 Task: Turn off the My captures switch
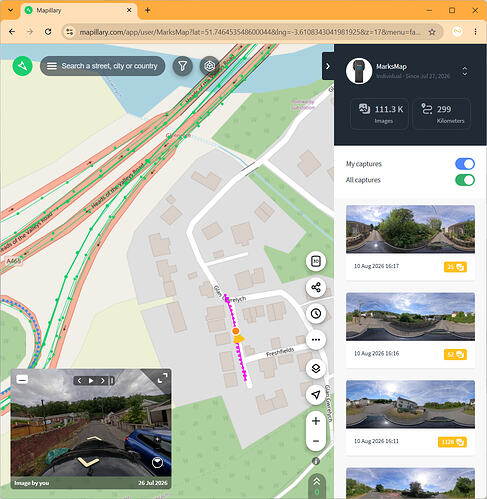point(465,164)
